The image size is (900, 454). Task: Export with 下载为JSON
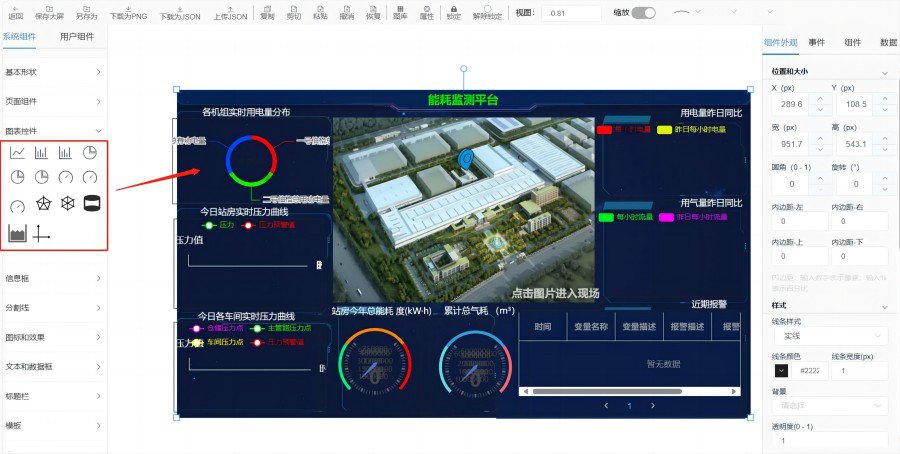coord(180,13)
